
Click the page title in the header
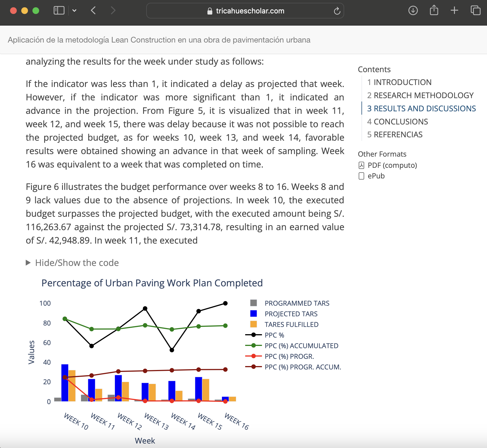[x=159, y=40]
